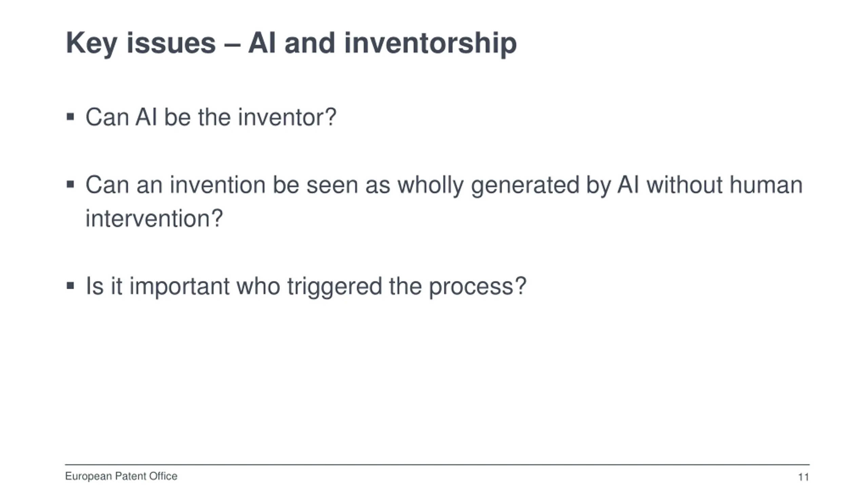
Task: Click the bullet marker before "Is it important"
Action: point(70,286)
